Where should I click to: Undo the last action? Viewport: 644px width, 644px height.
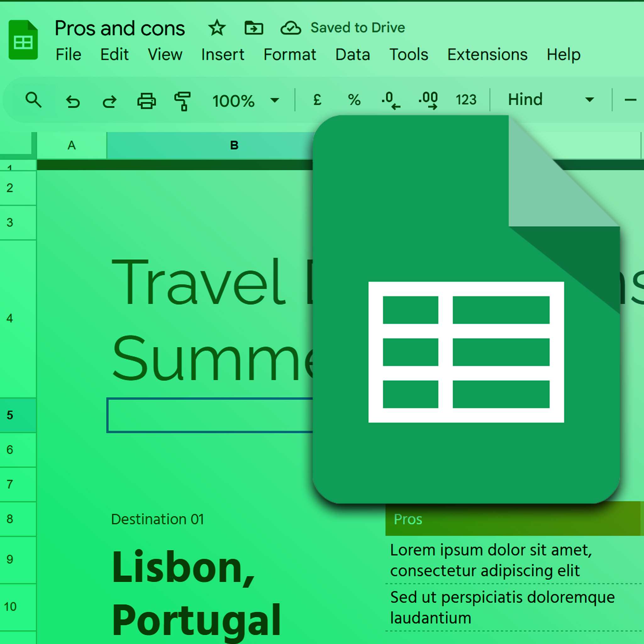pos(73,101)
